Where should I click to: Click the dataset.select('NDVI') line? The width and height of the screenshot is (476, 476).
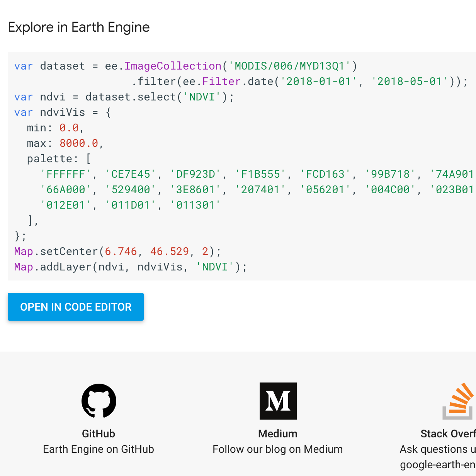click(x=124, y=97)
